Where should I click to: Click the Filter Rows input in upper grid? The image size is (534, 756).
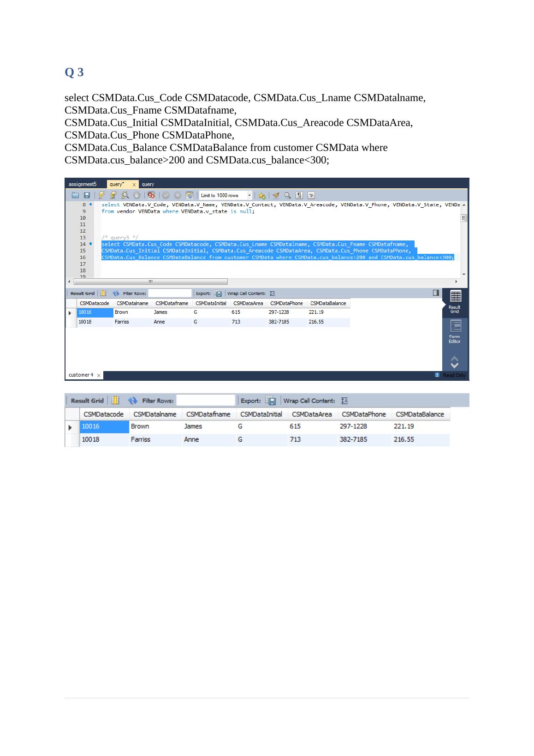pyautogui.click(x=170, y=294)
